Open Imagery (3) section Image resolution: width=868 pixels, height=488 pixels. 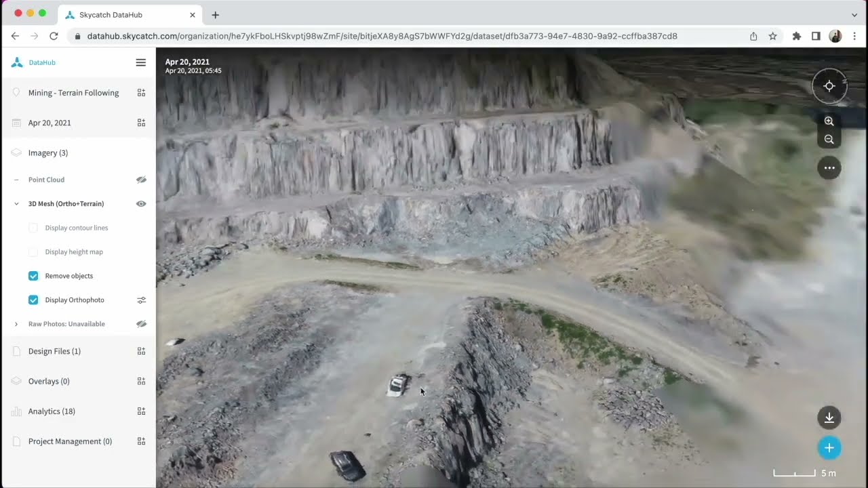point(48,152)
